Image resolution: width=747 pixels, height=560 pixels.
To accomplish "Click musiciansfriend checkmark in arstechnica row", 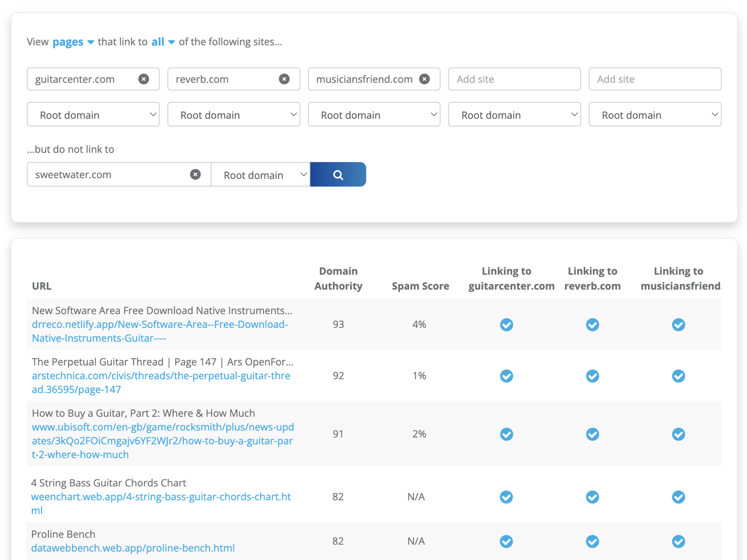I will pyautogui.click(x=679, y=376).
